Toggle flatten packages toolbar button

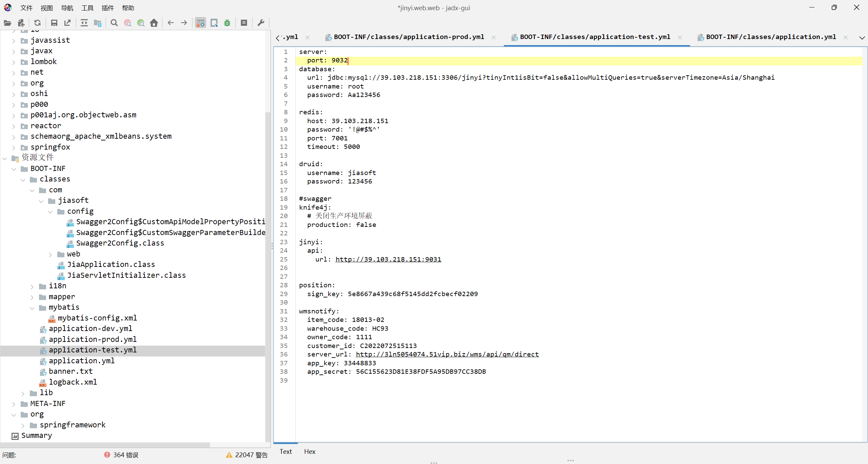click(x=98, y=23)
